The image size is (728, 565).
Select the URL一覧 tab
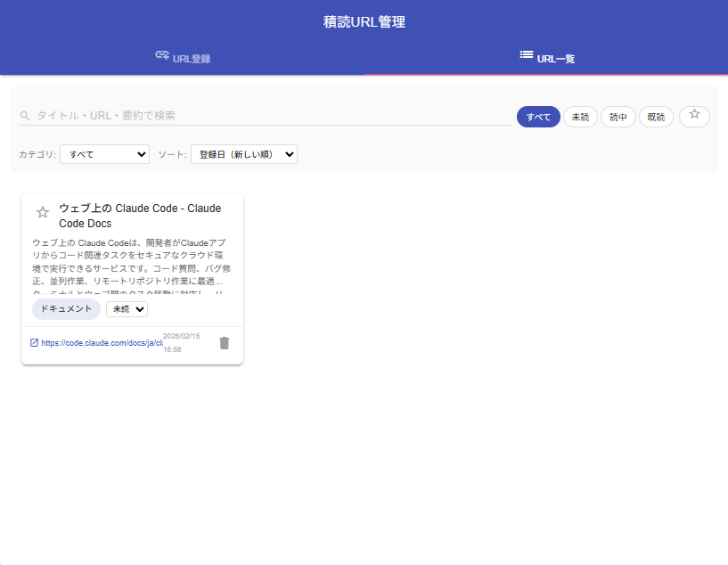[548, 59]
